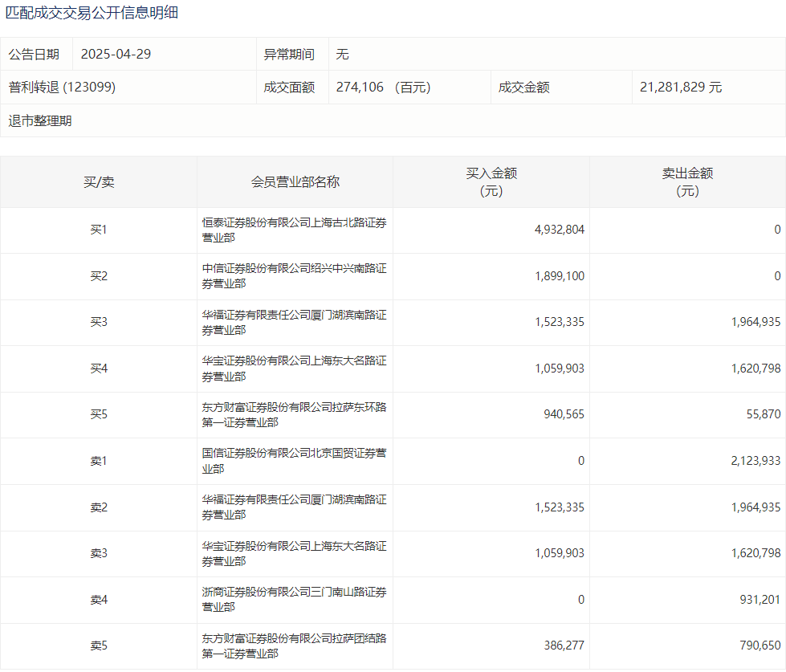786x672 pixels.
Task: Click the 买/卖 column header
Action: [x=99, y=182]
